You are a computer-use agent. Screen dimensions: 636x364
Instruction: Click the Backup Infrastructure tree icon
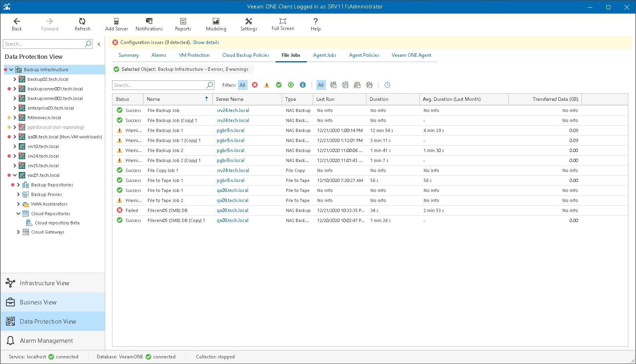coord(18,70)
